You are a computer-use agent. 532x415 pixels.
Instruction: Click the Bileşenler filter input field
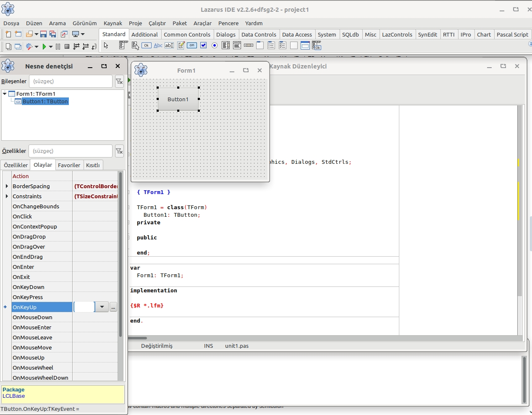(71, 81)
